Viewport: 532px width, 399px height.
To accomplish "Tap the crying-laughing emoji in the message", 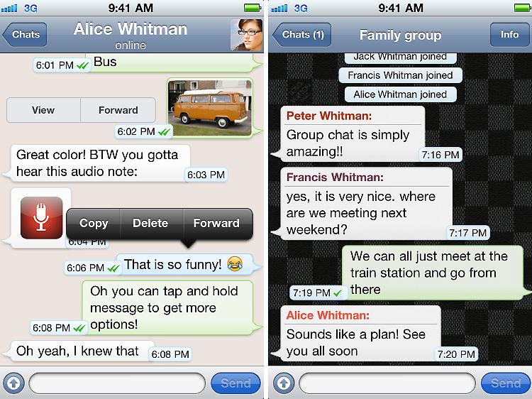I will [x=235, y=264].
